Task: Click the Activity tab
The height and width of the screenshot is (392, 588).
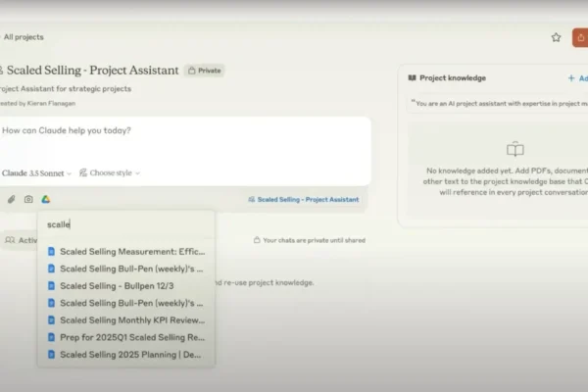Action: pos(21,240)
